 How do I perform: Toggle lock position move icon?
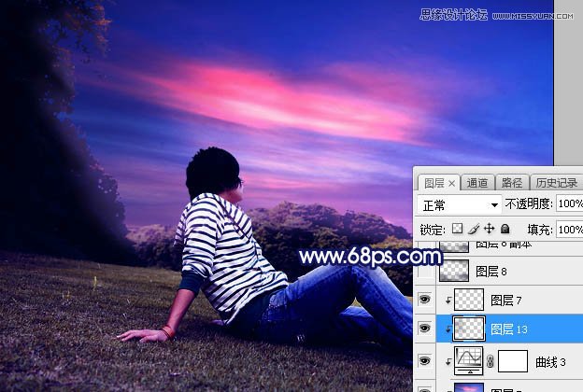489,229
